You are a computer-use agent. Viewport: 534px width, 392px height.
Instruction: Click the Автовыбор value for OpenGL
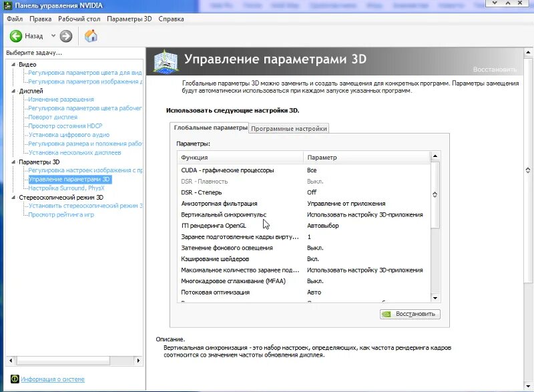[323, 226]
